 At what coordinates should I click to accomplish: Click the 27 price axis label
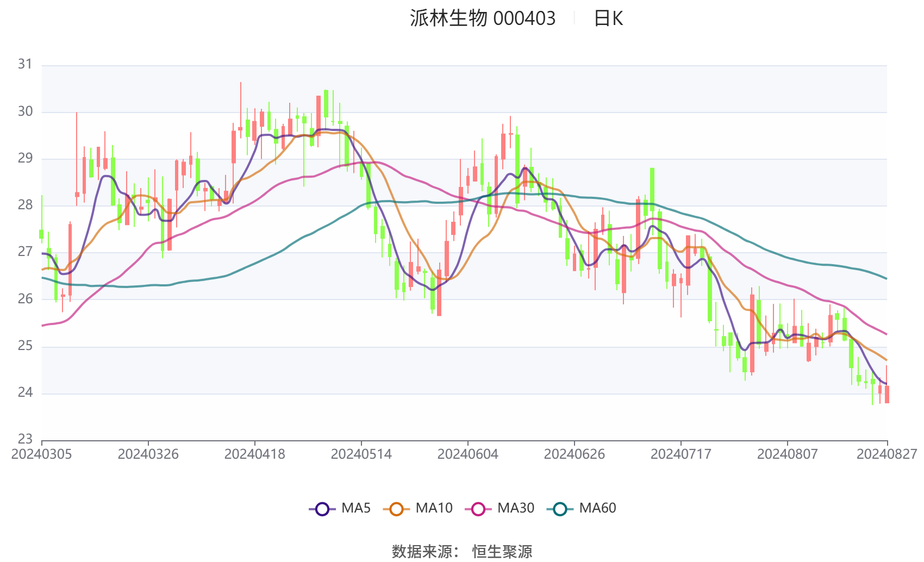25,252
